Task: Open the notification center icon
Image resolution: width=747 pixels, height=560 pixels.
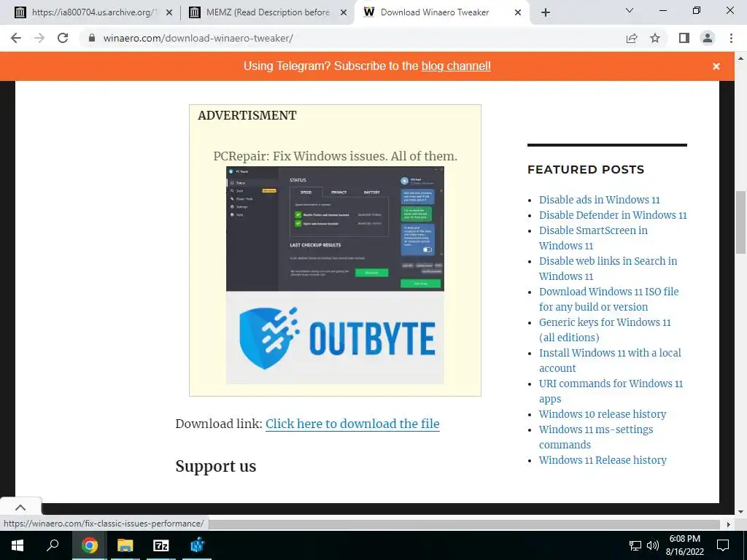Action: pos(723,545)
